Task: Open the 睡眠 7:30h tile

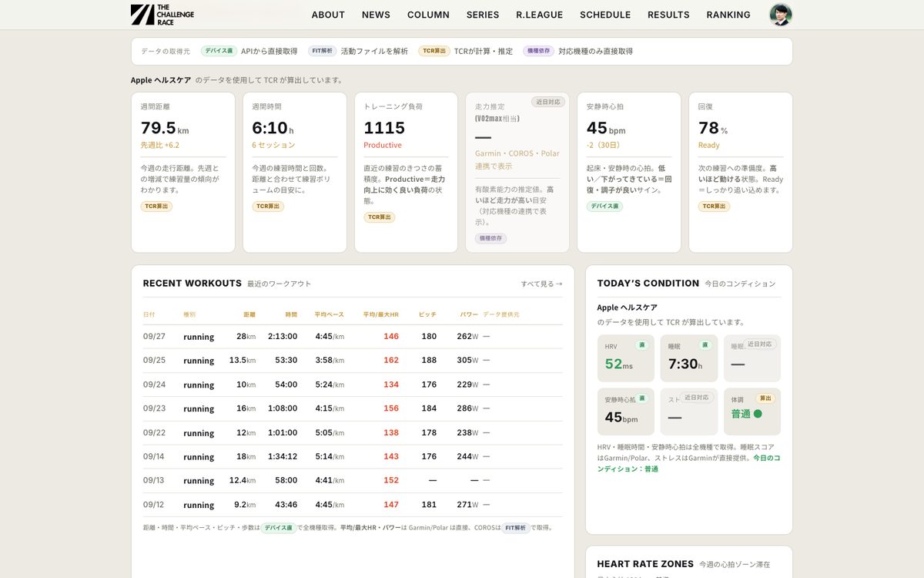Action: [689, 358]
